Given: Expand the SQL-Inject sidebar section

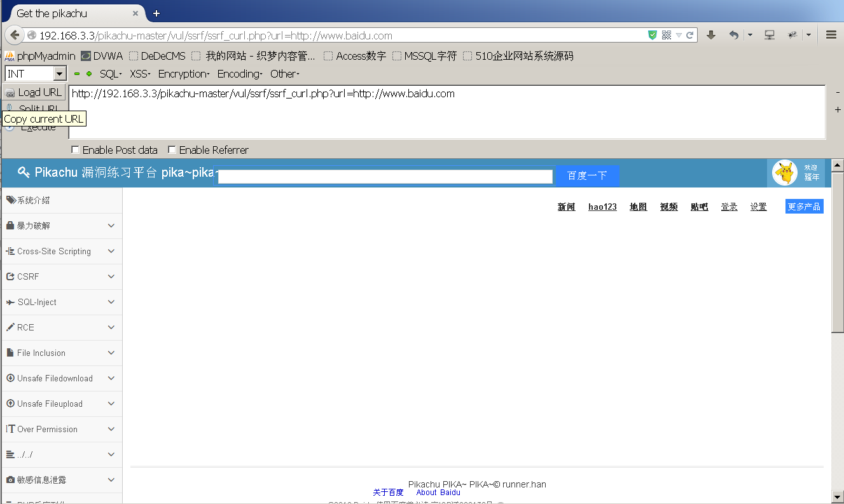Looking at the screenshot, I should 62,302.
